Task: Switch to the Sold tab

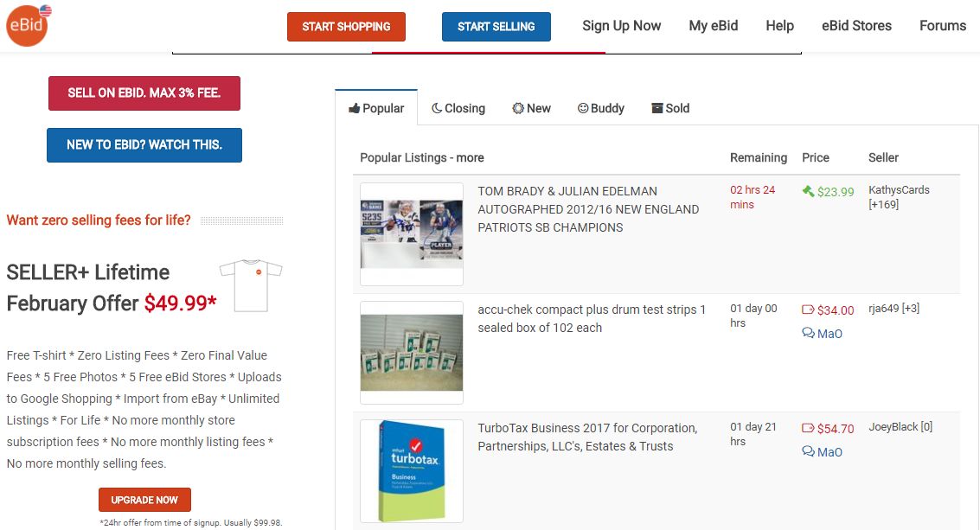Action: click(x=670, y=108)
